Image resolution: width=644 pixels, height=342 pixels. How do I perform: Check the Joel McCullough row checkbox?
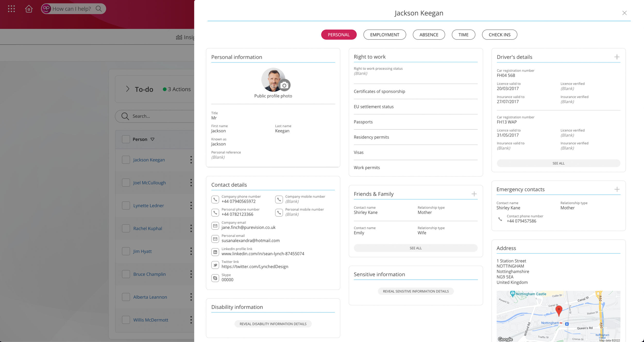(x=126, y=183)
